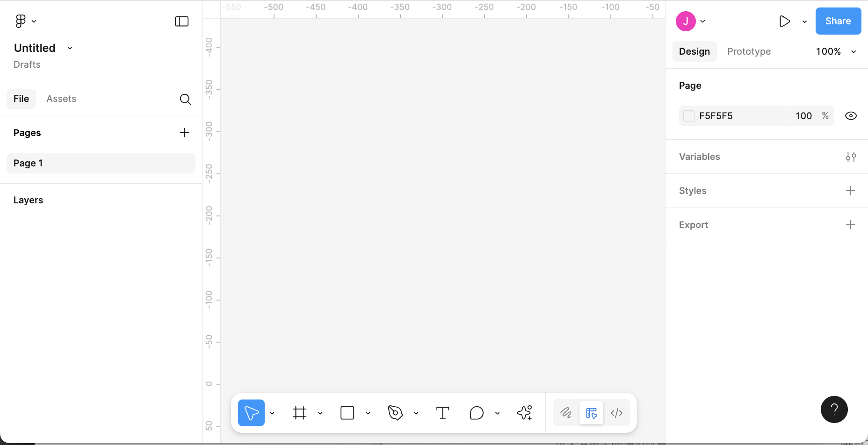Viewport: 868px width, 445px height.
Task: Select the Move tool
Action: click(251, 413)
